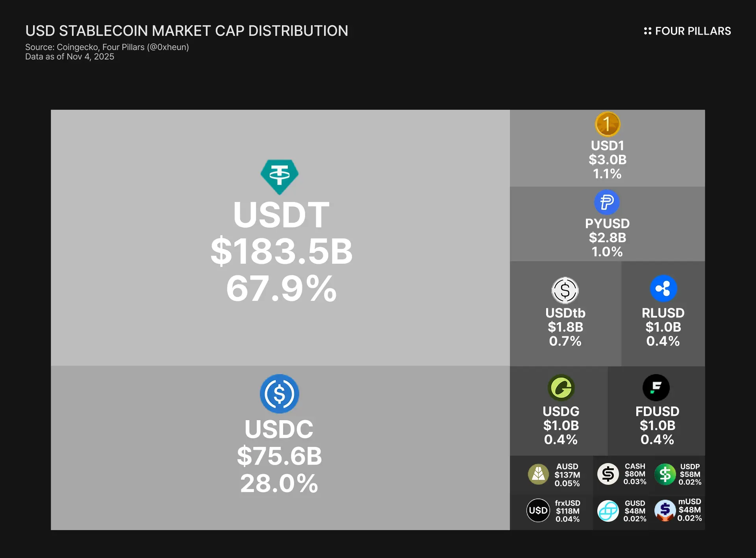The width and height of the screenshot is (756, 558).
Task: Click the cyan GUSD Gemini icon
Action: (608, 511)
